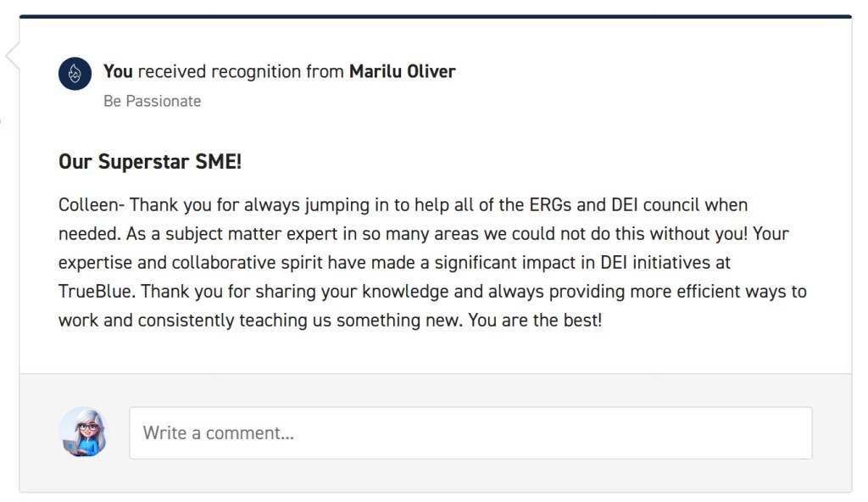The image size is (868, 502).
Task: Click the dark blue top border bar
Action: tap(435, 16)
